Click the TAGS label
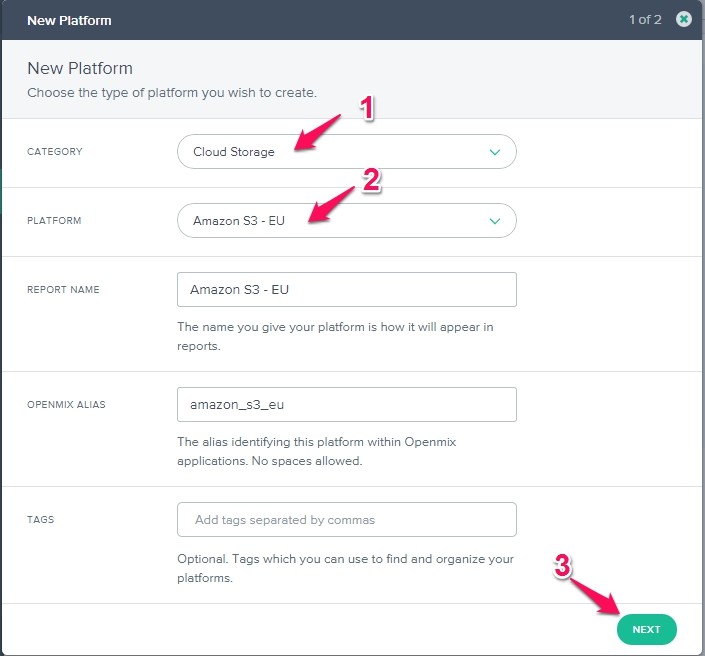 coord(40,520)
